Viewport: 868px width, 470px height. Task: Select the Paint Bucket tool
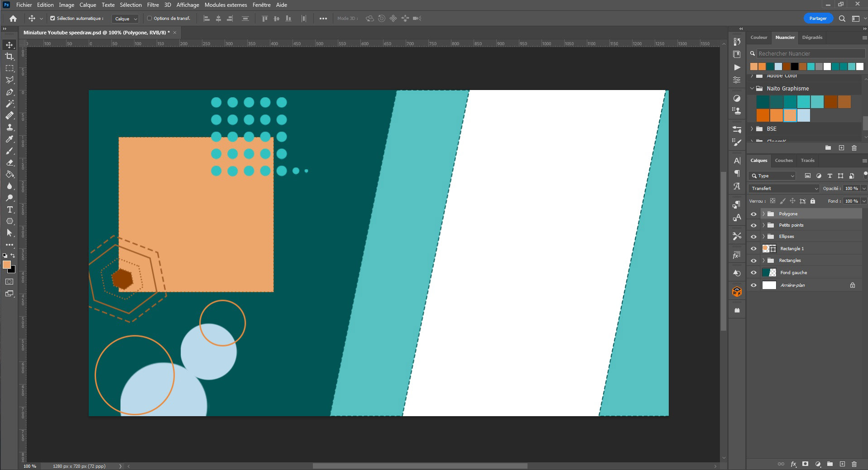10,174
